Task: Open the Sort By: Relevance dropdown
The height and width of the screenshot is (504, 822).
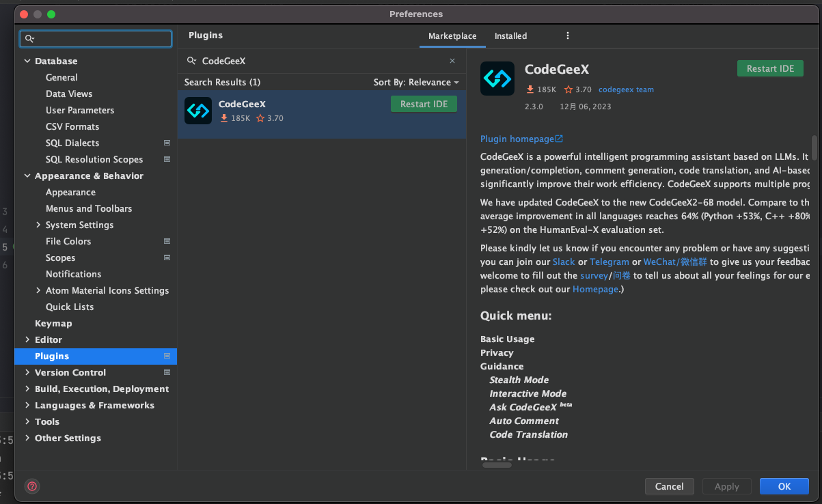Action: point(416,82)
